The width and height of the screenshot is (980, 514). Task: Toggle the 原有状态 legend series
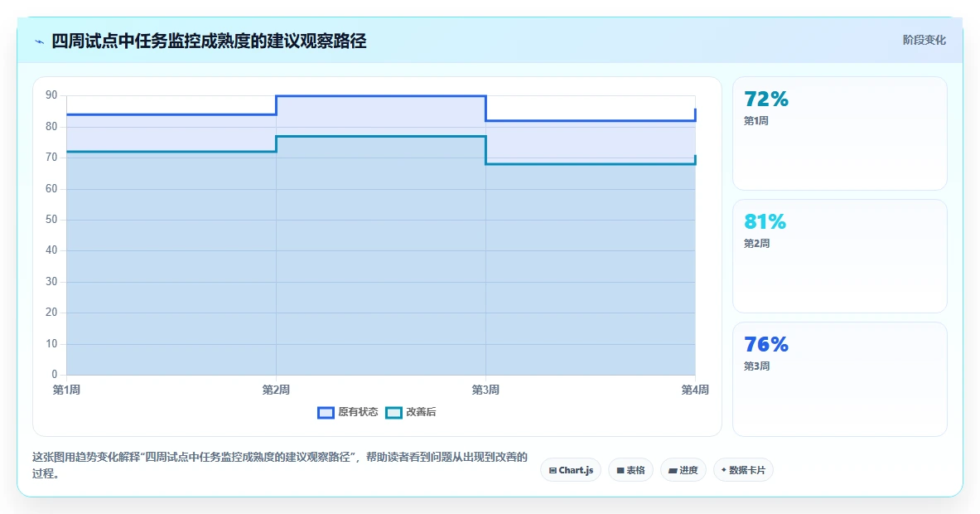[347, 412]
